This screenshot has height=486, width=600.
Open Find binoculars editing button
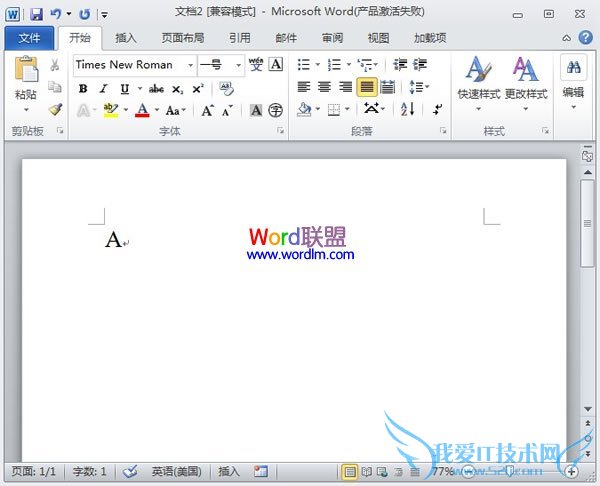pos(573,68)
